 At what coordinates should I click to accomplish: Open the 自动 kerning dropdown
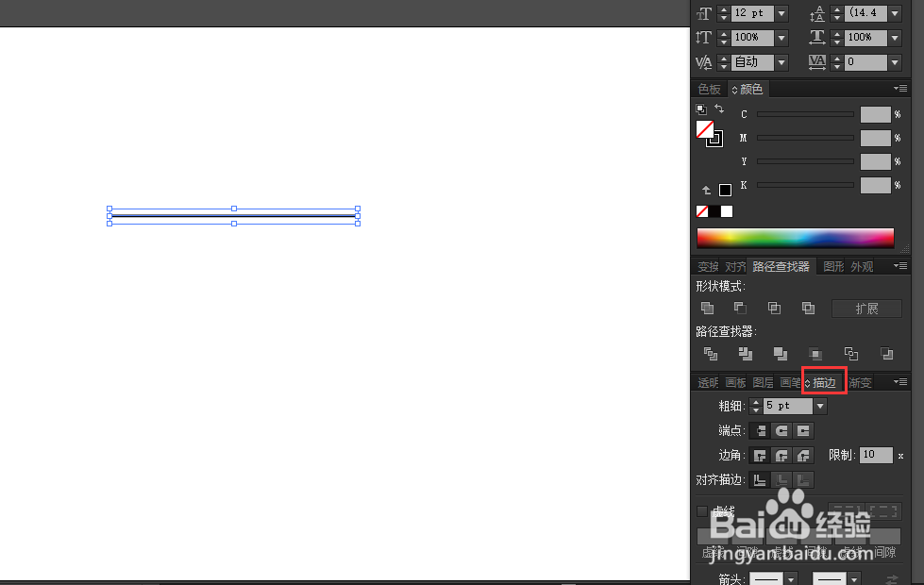[x=782, y=62]
